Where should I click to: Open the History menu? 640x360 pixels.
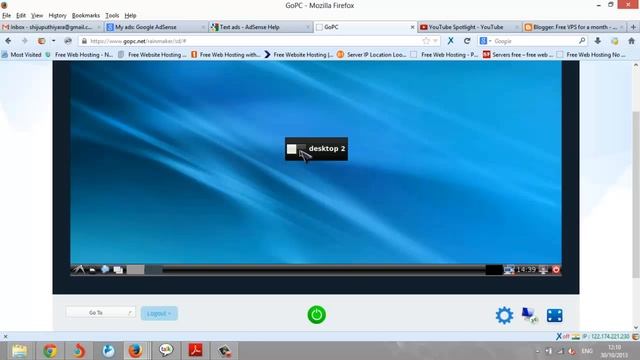[57, 16]
